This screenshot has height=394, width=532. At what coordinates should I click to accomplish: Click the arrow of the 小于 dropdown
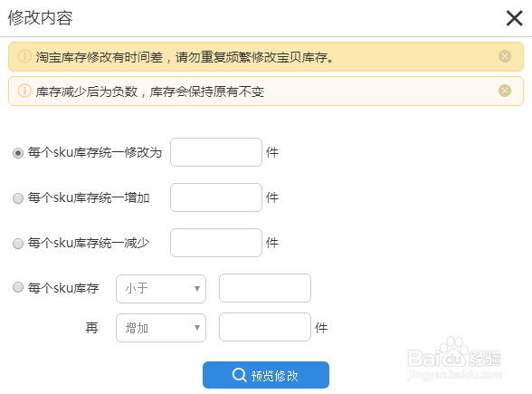coord(197,289)
